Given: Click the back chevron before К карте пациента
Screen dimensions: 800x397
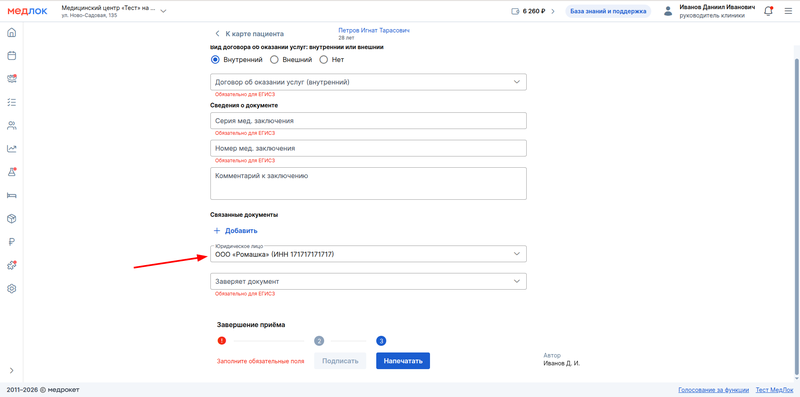Looking at the screenshot, I should click(x=217, y=34).
